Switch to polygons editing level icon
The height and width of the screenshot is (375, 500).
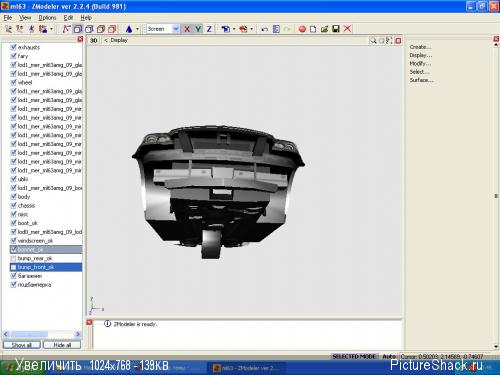pos(31,29)
